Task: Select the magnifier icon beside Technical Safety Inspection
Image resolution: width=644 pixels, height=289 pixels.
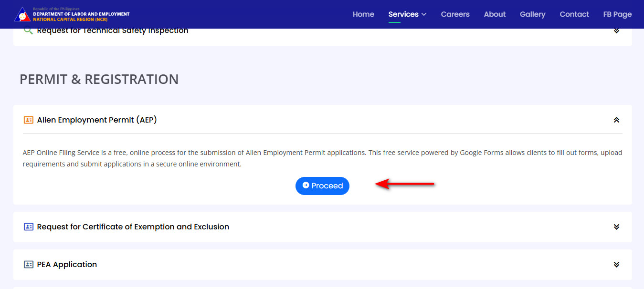Action: (27, 30)
